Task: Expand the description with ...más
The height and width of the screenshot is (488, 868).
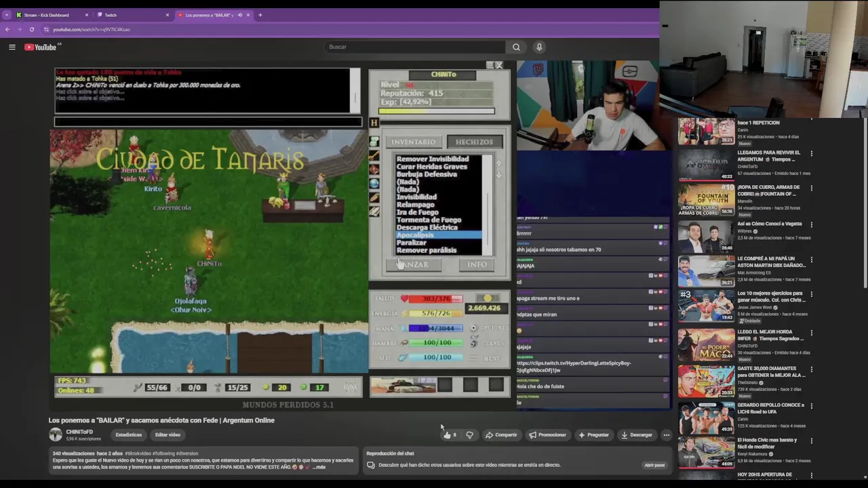Action: click(319, 467)
